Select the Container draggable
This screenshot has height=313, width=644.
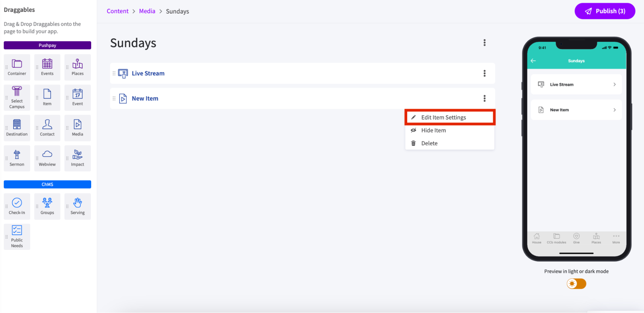click(x=17, y=67)
